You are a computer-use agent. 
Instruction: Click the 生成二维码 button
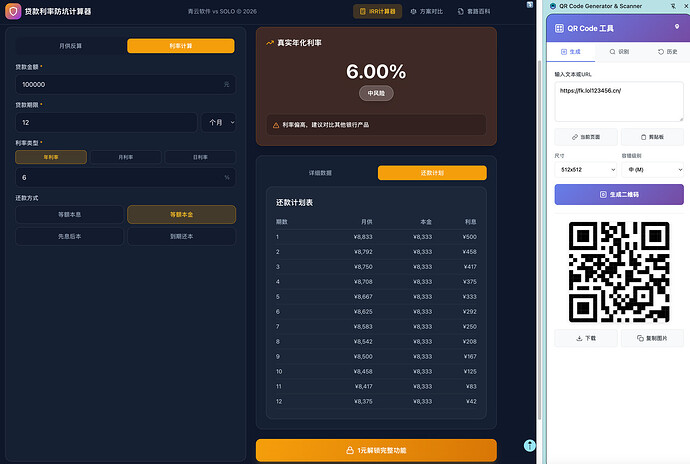pyautogui.click(x=619, y=195)
